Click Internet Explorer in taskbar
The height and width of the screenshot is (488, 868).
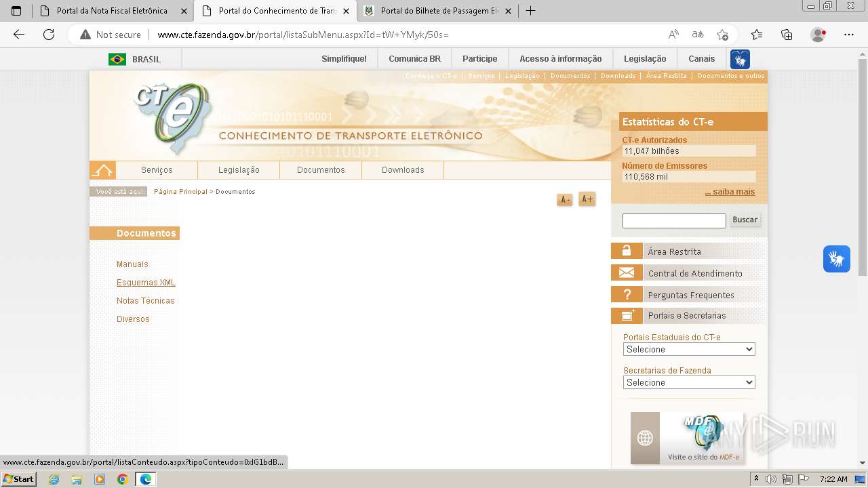[x=54, y=479]
